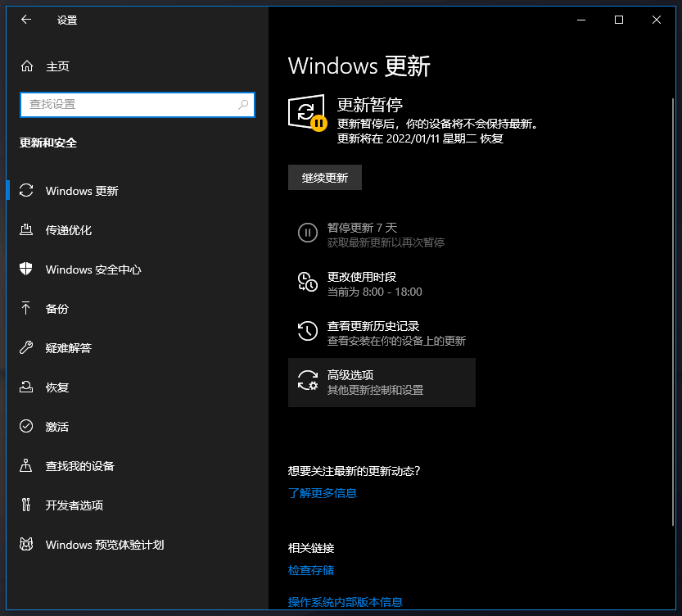Open the 检查存储 link
This screenshot has height=616, width=682.
(x=311, y=570)
